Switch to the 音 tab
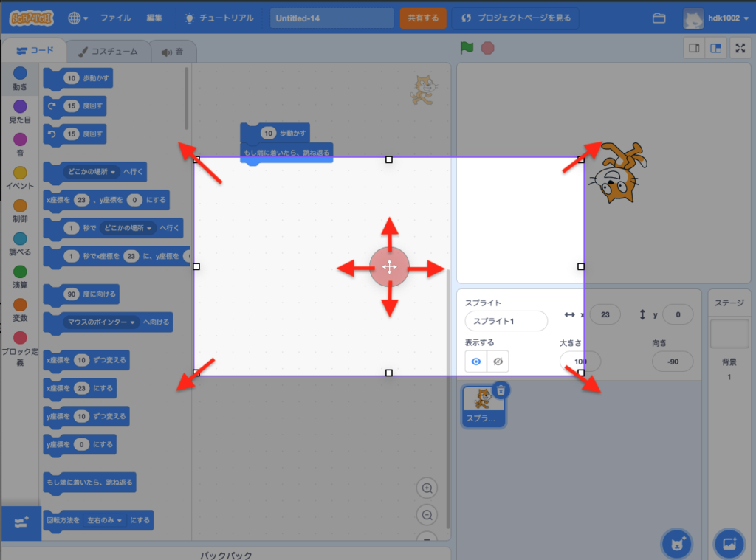Screen dimensions: 756x560 (x=173, y=52)
